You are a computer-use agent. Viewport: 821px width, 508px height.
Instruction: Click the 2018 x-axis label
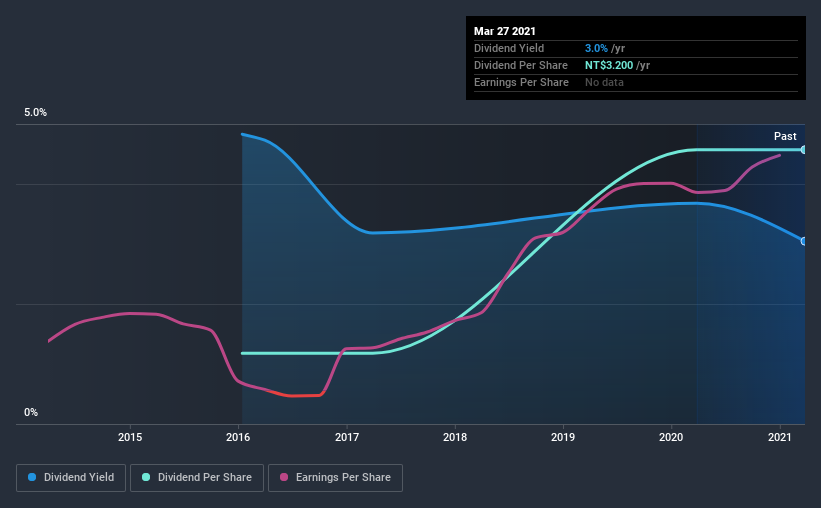(x=455, y=437)
